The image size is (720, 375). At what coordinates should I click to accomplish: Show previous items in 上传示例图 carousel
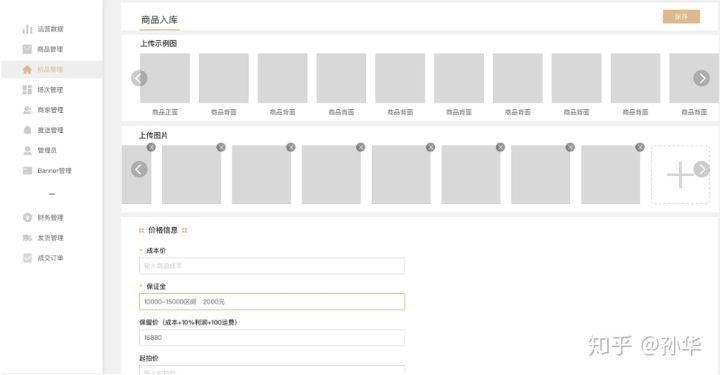click(x=139, y=78)
